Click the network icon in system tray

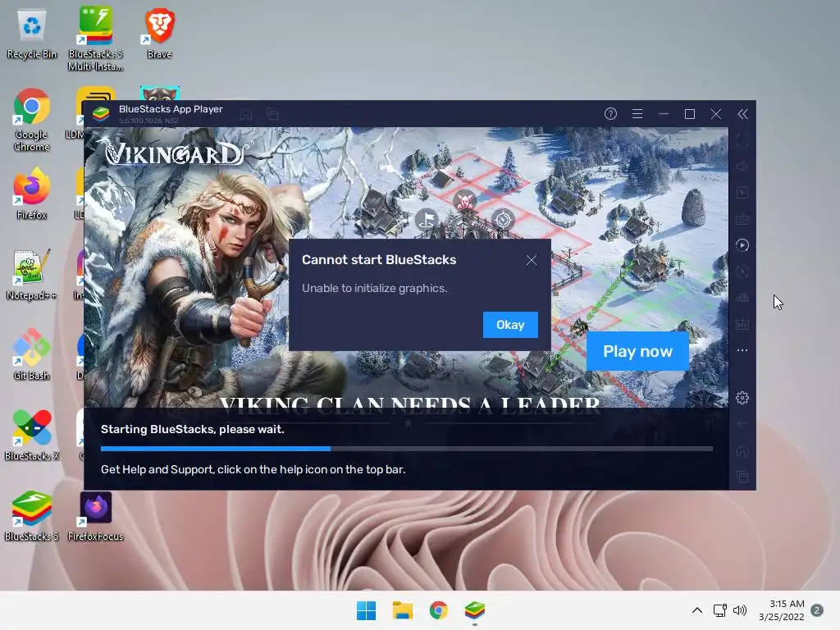pos(719,610)
